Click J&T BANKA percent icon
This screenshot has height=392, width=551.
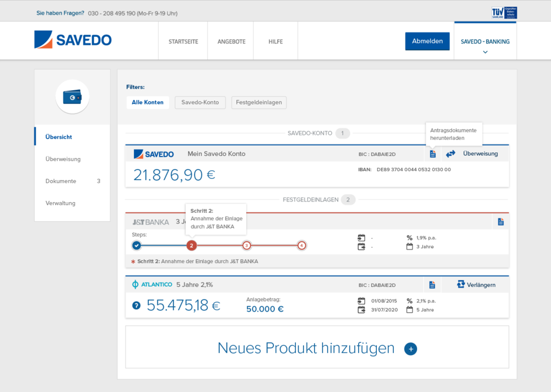click(409, 238)
